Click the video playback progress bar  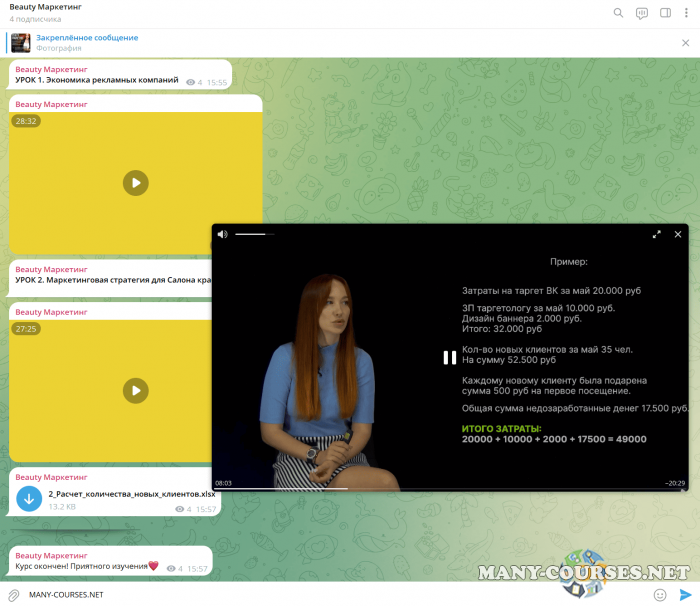pos(450,489)
